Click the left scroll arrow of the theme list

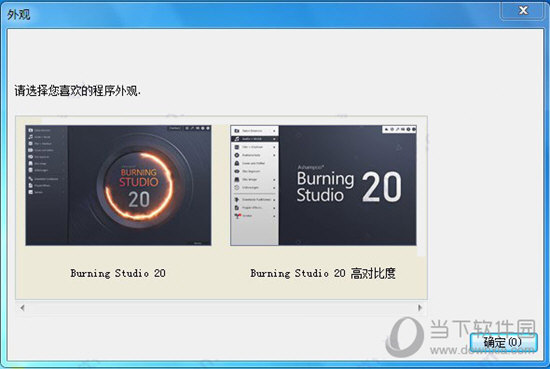coord(22,308)
